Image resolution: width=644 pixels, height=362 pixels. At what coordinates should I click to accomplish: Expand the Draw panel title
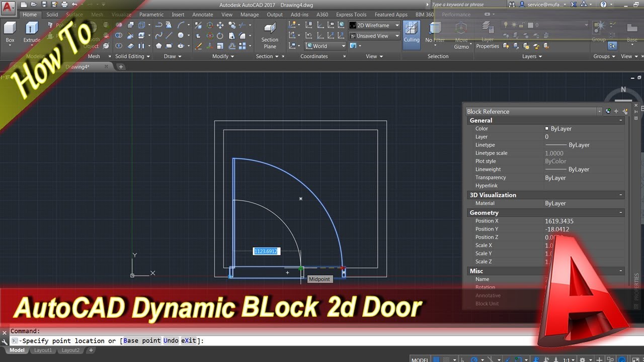(x=173, y=56)
